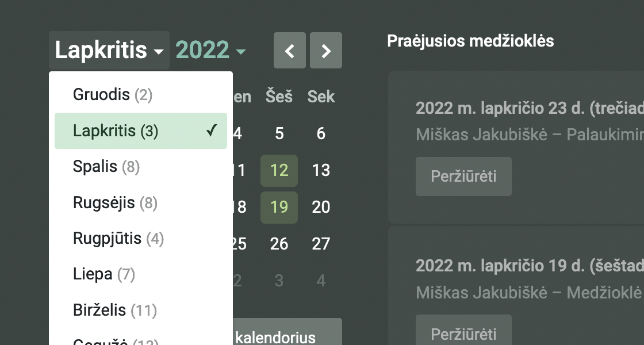Select highlighted day 19 in calendar

(x=279, y=207)
